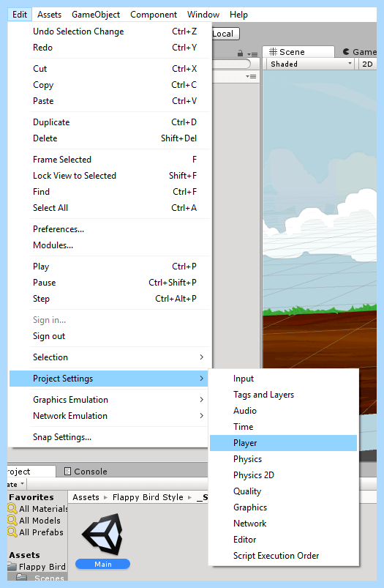The width and height of the screenshot is (384, 588).
Task: Open the Create dropdown in Project panel
Action: [16, 485]
